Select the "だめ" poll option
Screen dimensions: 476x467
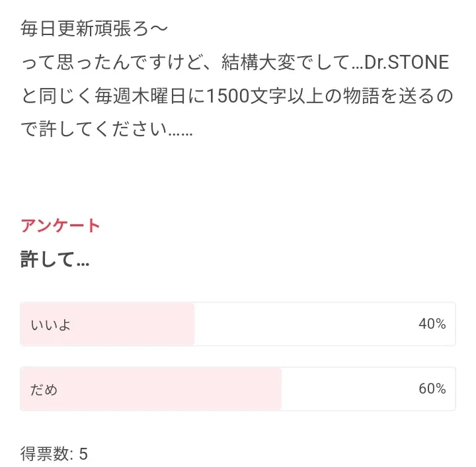(44, 389)
